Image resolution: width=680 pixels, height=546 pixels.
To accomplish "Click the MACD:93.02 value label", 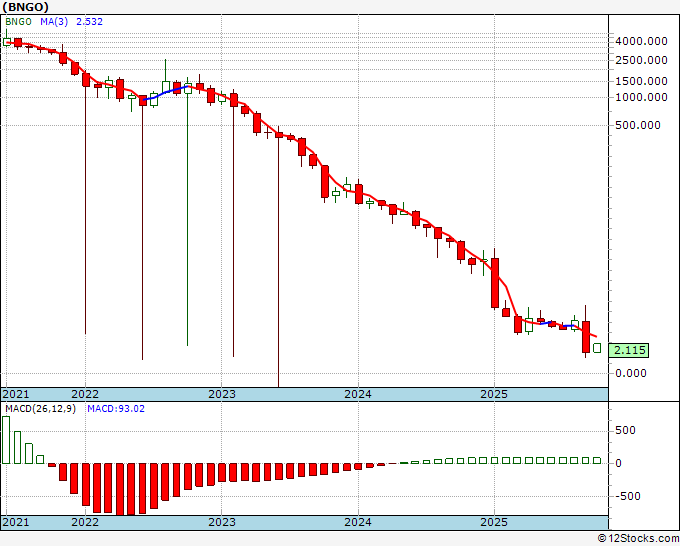I will [x=116, y=409].
